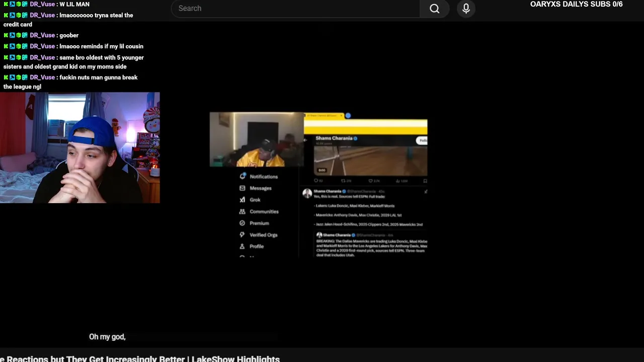
Task: Go back using arrow beside Shams Charania
Action: 306,140
